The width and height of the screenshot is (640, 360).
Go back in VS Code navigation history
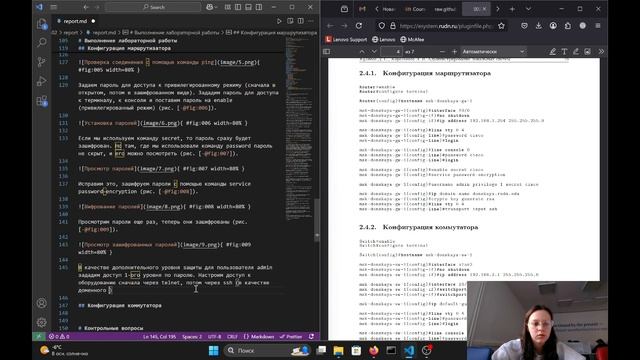tap(86, 7)
